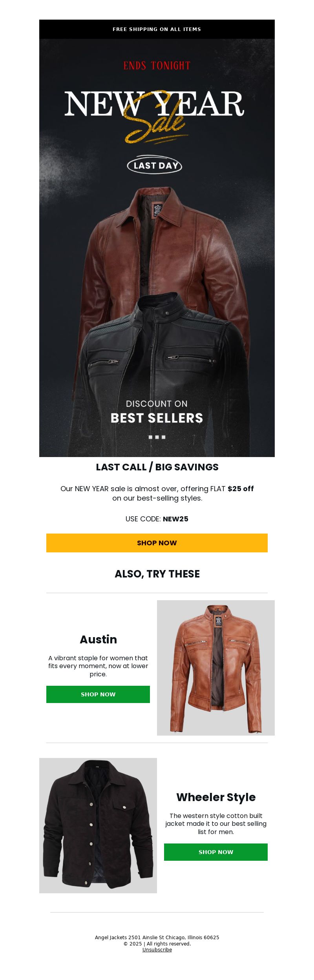Screen dimensions: 314x980
Task: Open the black Wheeler jacket image
Action: pyautogui.click(x=98, y=825)
